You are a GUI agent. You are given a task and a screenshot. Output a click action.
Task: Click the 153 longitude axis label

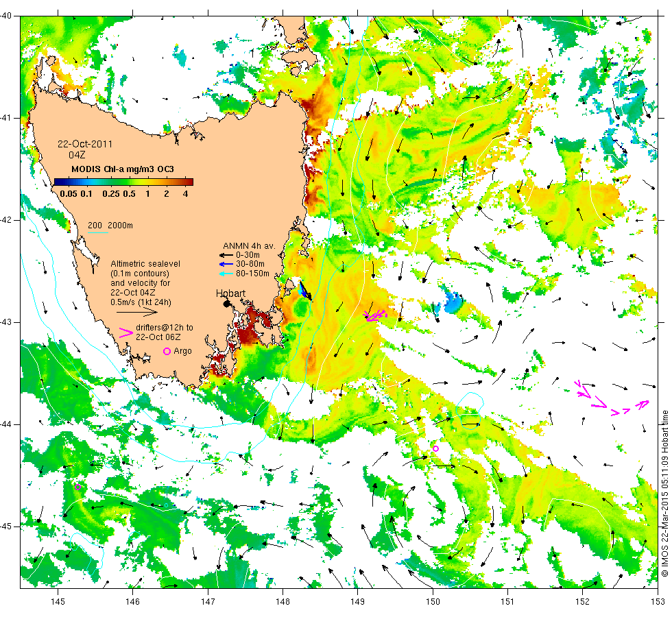tap(658, 602)
